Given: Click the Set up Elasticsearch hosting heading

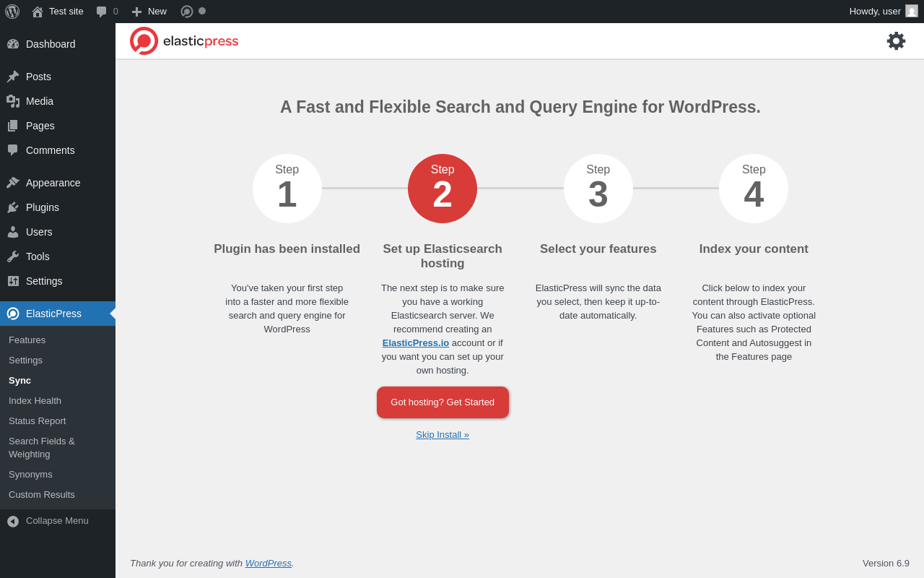Looking at the screenshot, I should click(443, 256).
